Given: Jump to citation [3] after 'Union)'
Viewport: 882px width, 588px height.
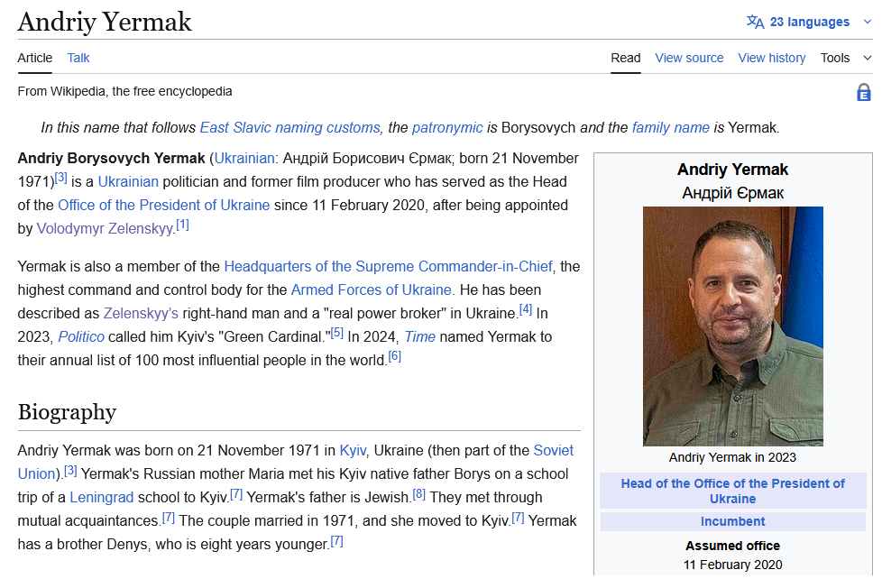Looking at the screenshot, I should [x=70, y=471].
